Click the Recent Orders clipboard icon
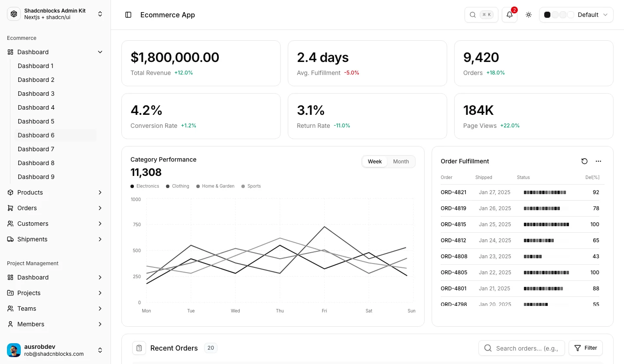This screenshot has width=624, height=364. click(139, 348)
